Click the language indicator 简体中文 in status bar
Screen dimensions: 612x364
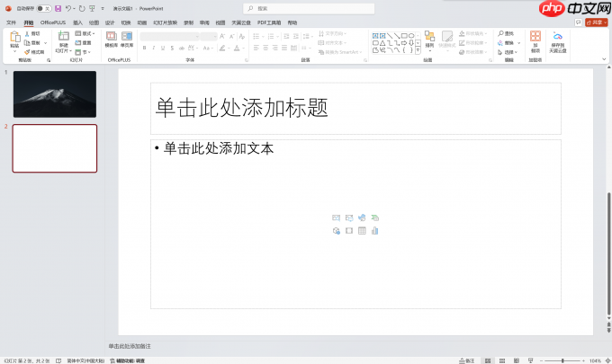(85, 361)
